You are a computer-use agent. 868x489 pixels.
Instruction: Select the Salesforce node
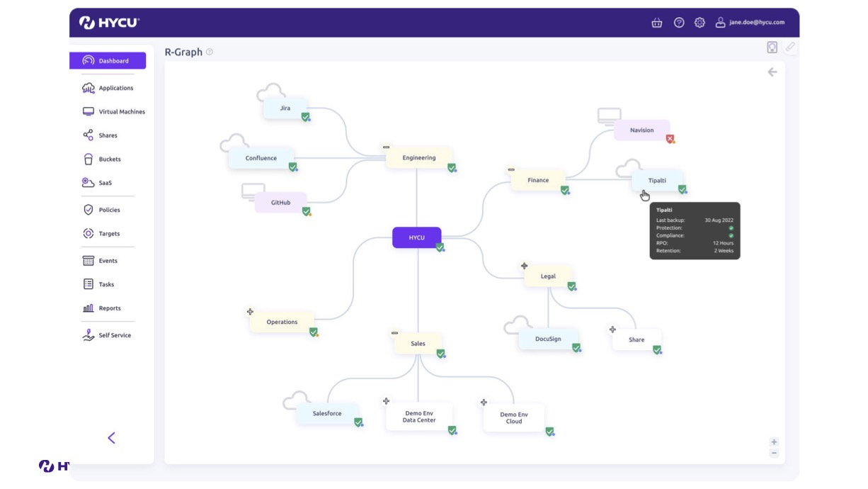pyautogui.click(x=327, y=413)
